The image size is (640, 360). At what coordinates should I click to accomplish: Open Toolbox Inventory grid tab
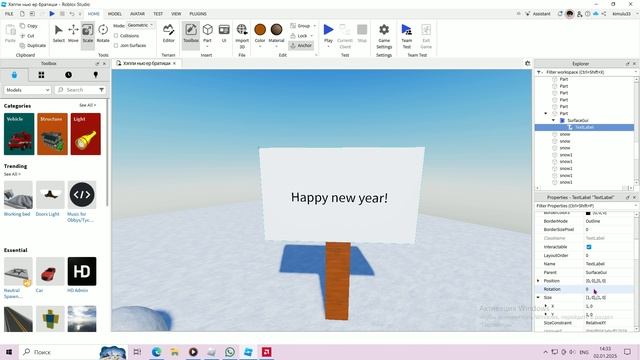[41, 75]
